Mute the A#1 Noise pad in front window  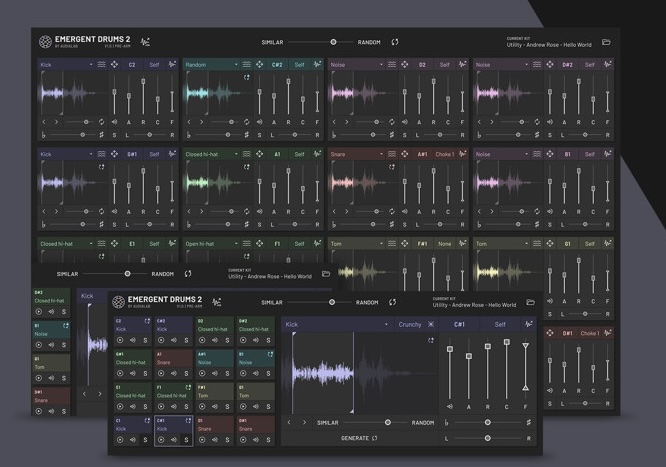pyautogui.click(x=215, y=374)
